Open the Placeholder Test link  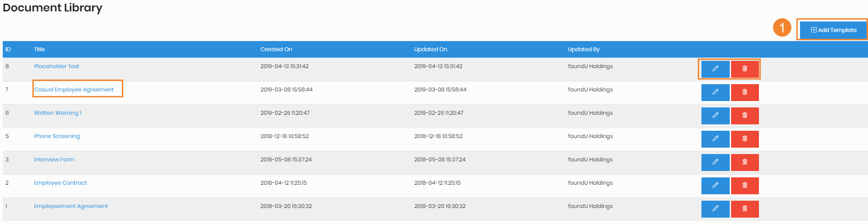[x=57, y=66]
